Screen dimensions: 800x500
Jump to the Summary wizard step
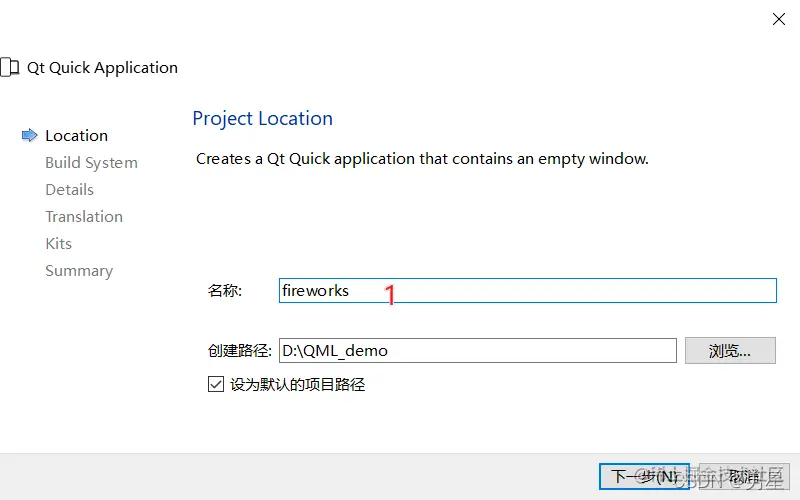tap(79, 271)
